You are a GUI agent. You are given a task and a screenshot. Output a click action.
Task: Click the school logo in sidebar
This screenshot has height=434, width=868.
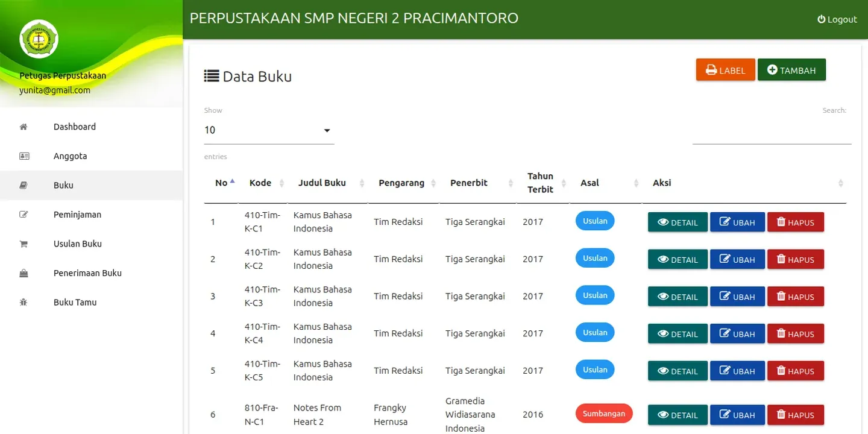[x=39, y=39]
